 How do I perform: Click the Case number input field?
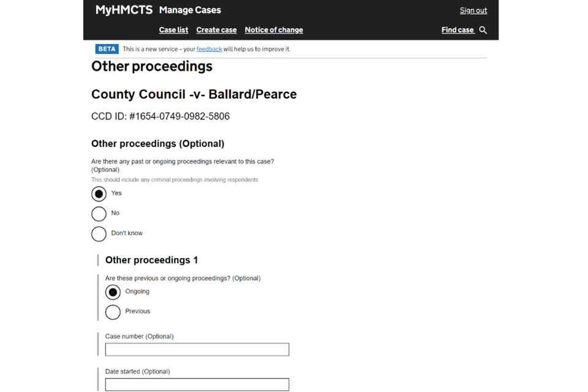[197, 350]
